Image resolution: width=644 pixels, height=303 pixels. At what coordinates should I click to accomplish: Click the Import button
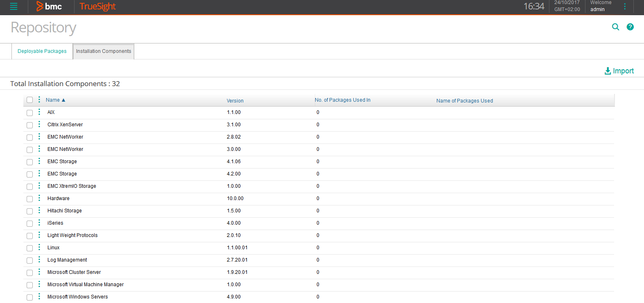click(619, 71)
